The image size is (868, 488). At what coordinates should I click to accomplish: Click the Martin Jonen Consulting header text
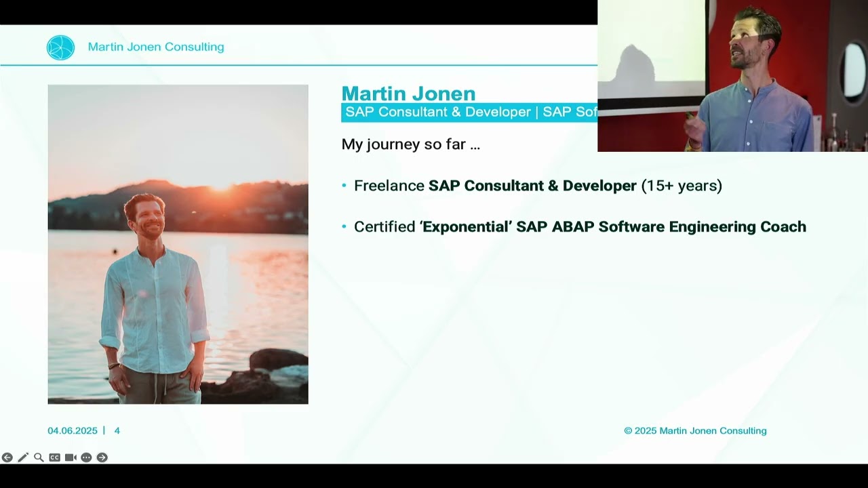156,47
